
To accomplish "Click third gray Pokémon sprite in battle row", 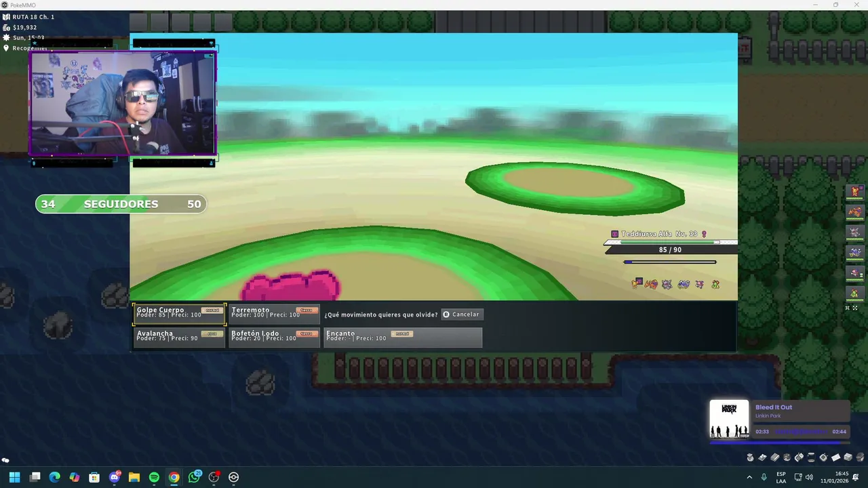I will pos(667,284).
